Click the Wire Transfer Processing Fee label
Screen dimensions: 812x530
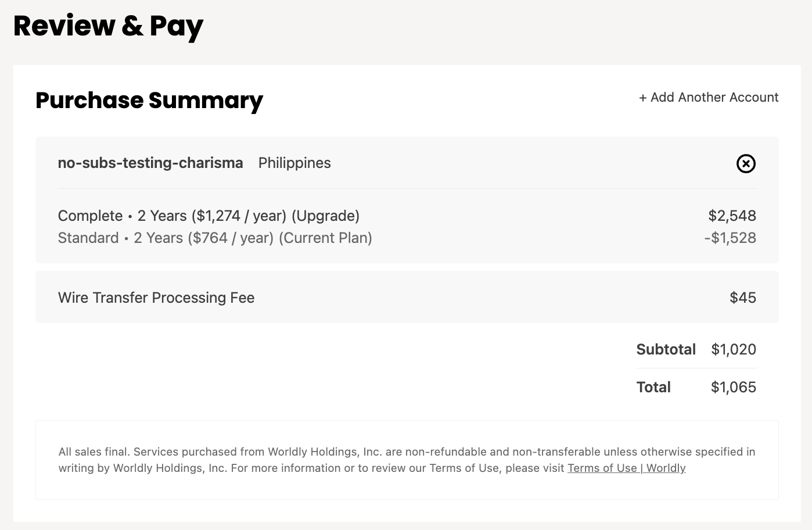tap(156, 298)
